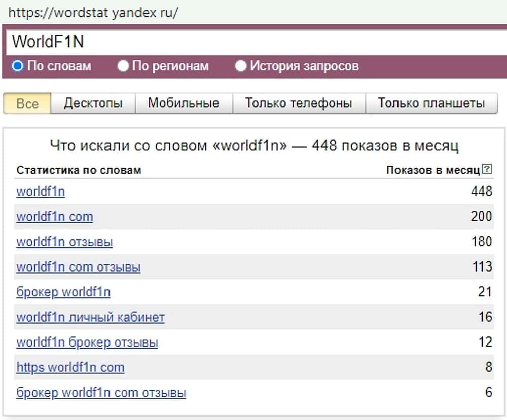Open the https worldf1n com link

pyautogui.click(x=70, y=368)
